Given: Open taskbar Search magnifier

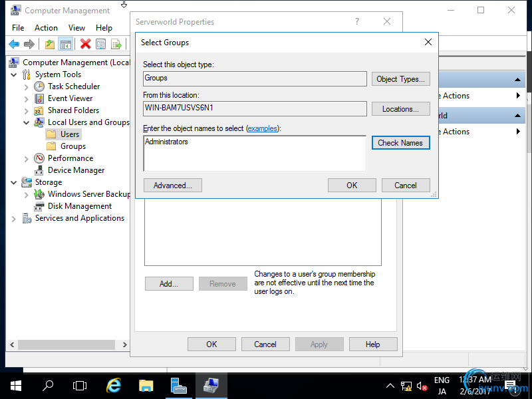Looking at the screenshot, I should tap(48, 386).
